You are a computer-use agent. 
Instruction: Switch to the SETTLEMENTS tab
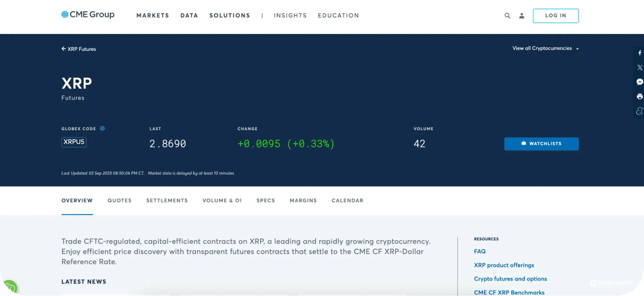[x=167, y=200]
